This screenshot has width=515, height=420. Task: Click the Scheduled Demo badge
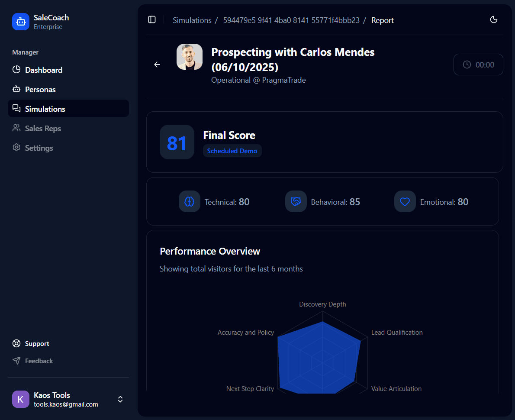(x=232, y=151)
